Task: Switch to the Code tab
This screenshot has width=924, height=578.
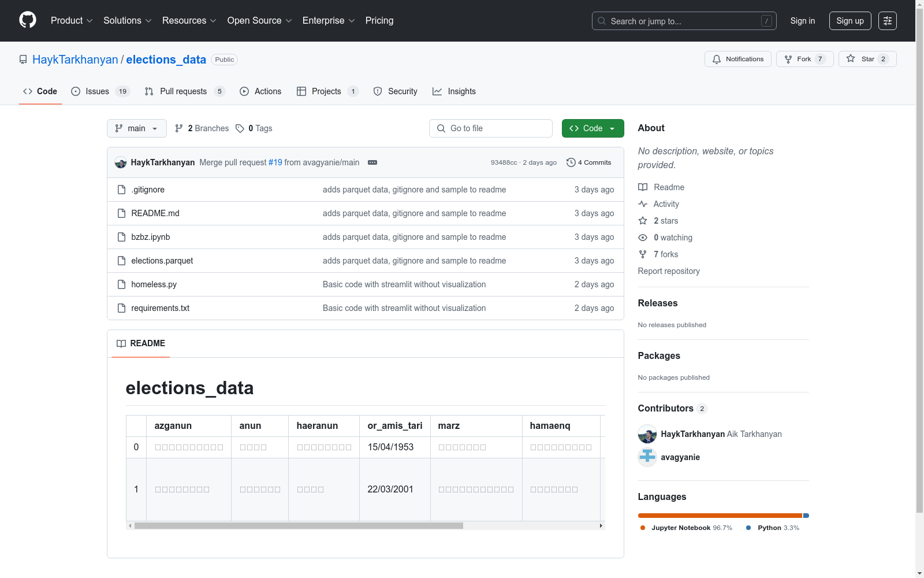Action: [x=40, y=91]
